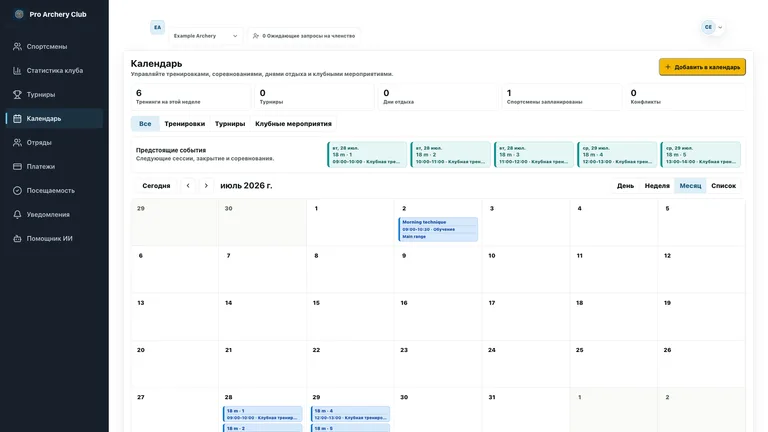Open upcoming event card 18 m - 2
The width and height of the screenshot is (768, 432).
[450, 155]
